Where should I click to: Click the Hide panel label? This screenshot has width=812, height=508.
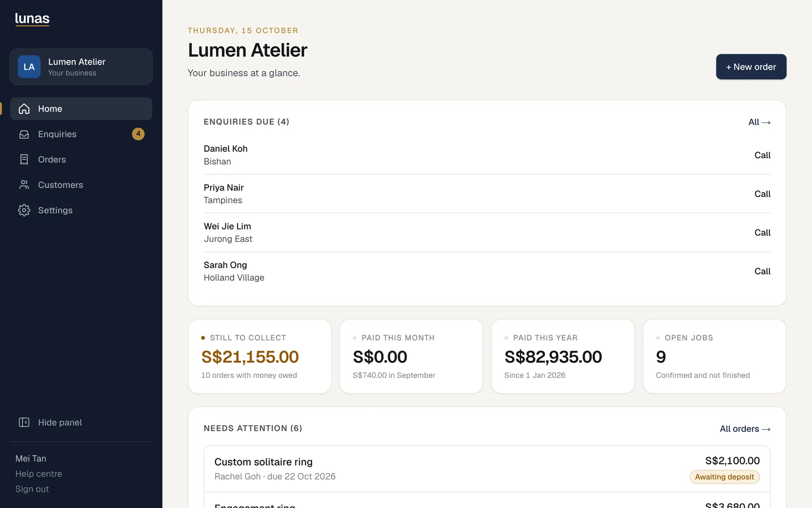click(x=60, y=423)
